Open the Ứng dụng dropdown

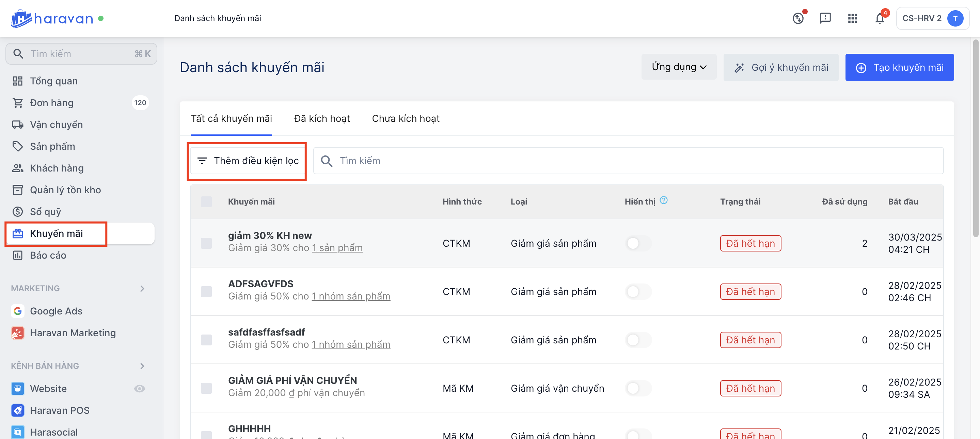pyautogui.click(x=679, y=67)
